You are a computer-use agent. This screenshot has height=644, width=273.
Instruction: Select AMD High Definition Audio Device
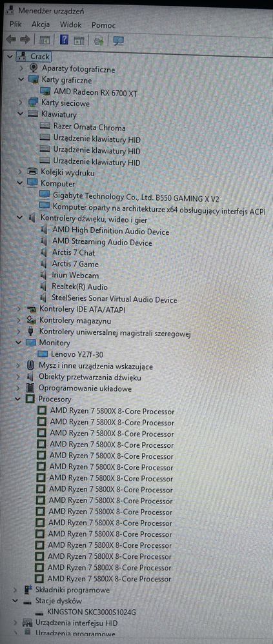click(111, 231)
